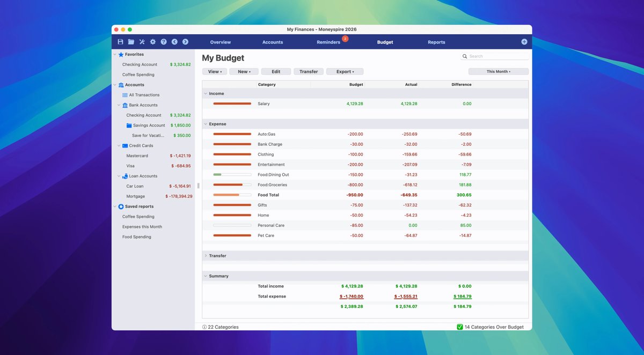The width and height of the screenshot is (644, 355).
Task: Click the Save disk icon in toolbar
Action: (x=120, y=42)
